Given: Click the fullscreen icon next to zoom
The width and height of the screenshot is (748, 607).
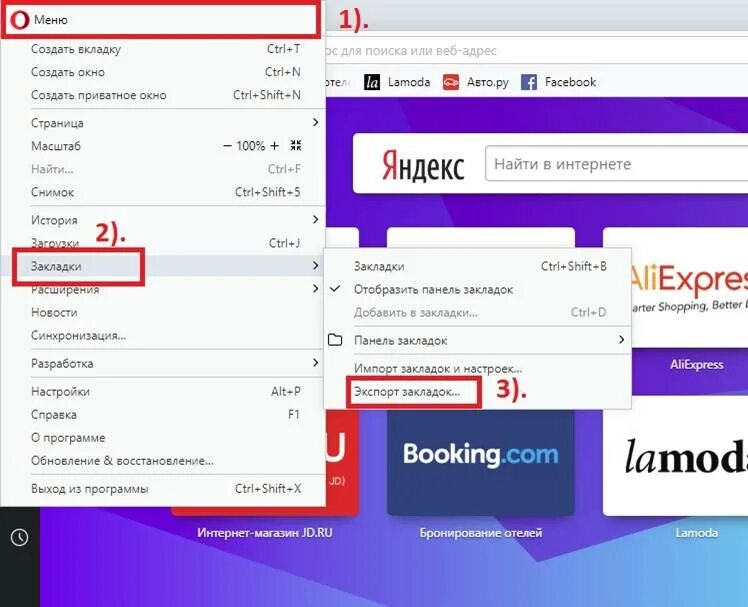Looking at the screenshot, I should point(296,146).
